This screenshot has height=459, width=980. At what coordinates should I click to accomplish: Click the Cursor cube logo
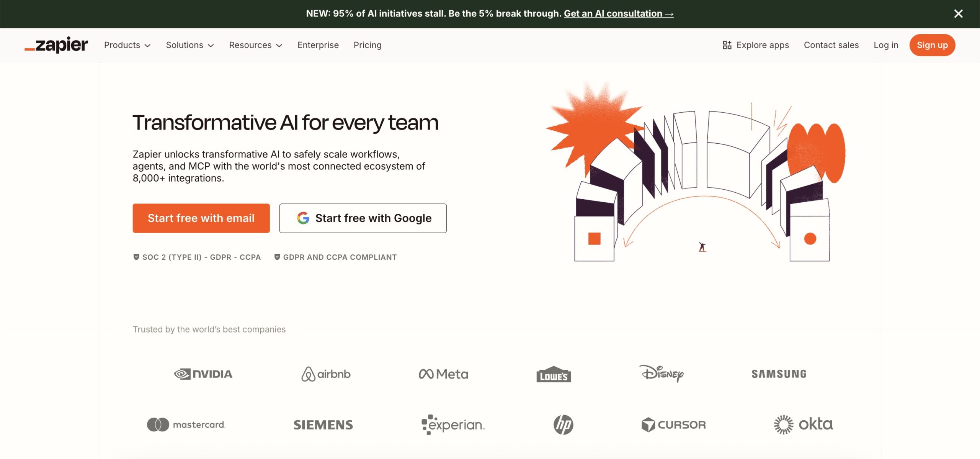tap(648, 425)
